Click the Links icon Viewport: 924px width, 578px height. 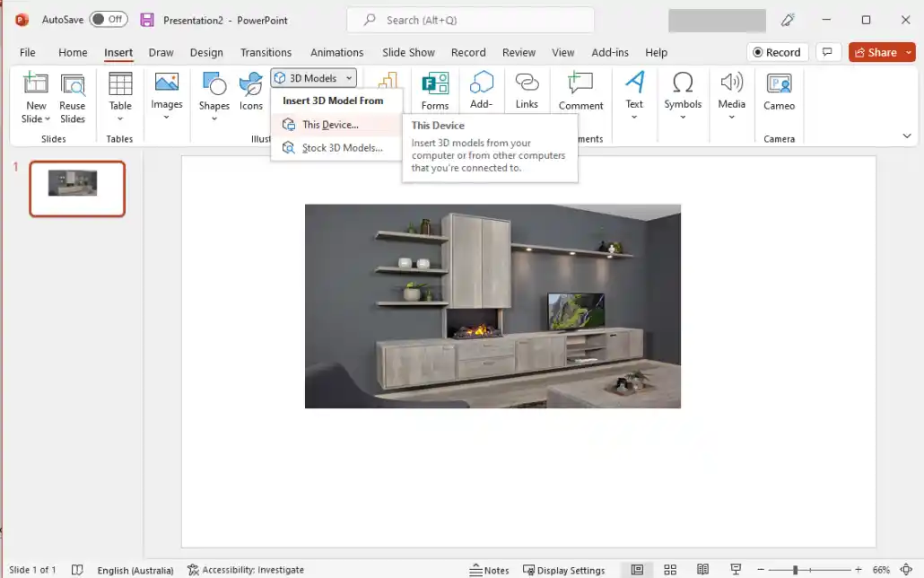[x=527, y=92]
